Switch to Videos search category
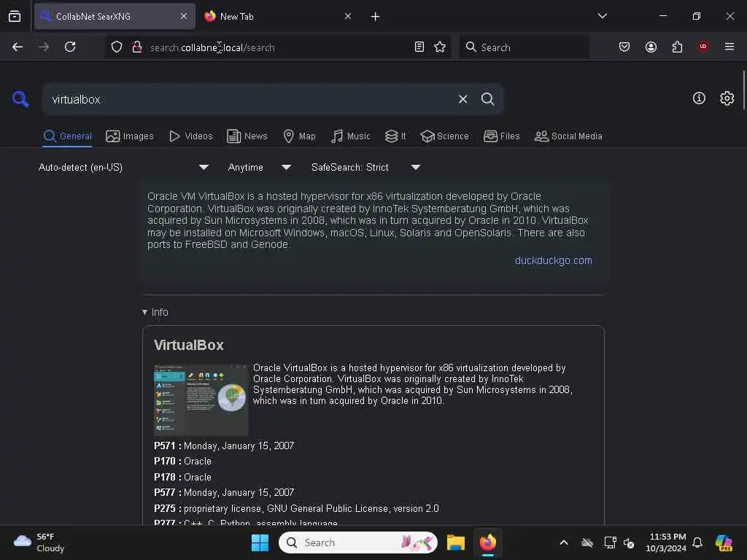The image size is (747, 560). tap(191, 136)
